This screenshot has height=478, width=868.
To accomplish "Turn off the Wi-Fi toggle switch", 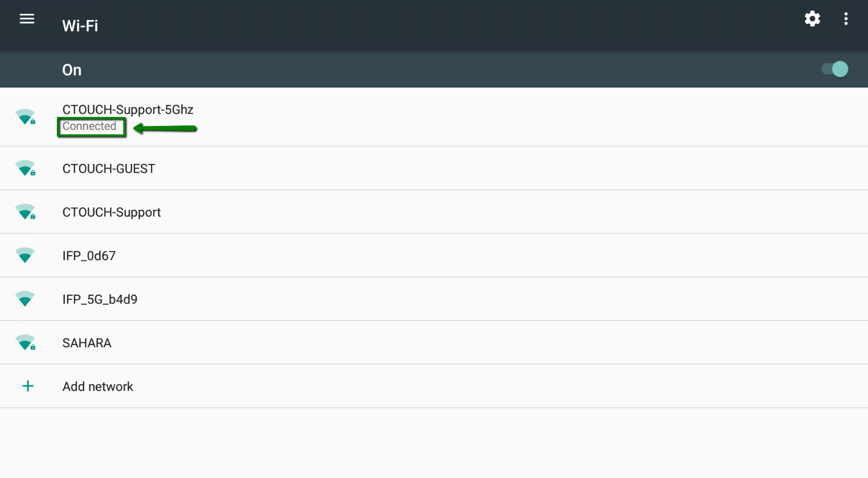I will (835, 69).
